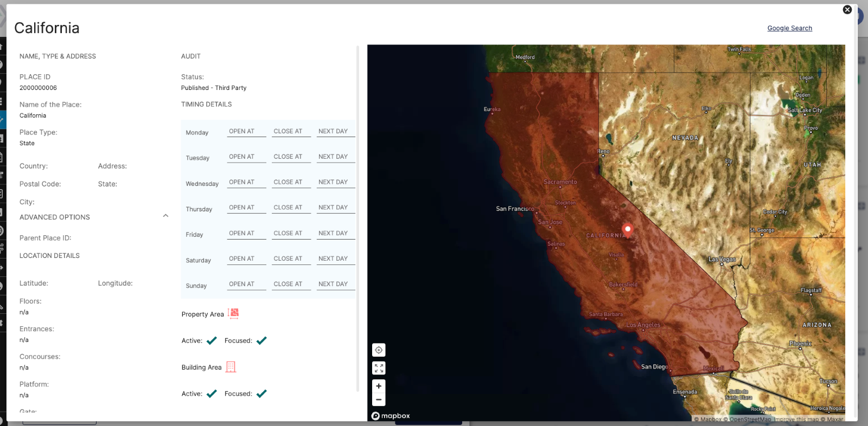Set Saturday OPEN AT field
The image size is (868, 426).
(246, 259)
